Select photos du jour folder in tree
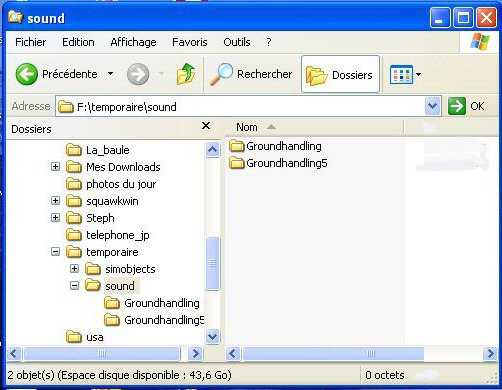The height and width of the screenshot is (390, 502). coord(111,184)
